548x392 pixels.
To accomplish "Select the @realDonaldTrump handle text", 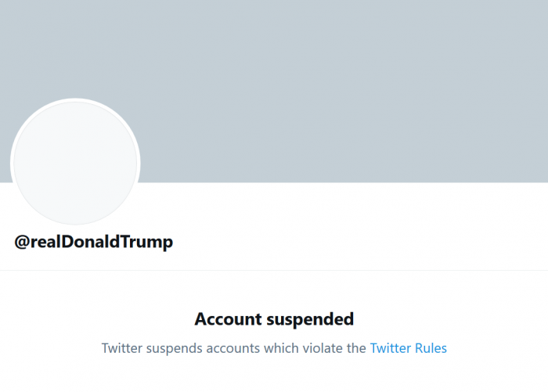I will 94,242.
